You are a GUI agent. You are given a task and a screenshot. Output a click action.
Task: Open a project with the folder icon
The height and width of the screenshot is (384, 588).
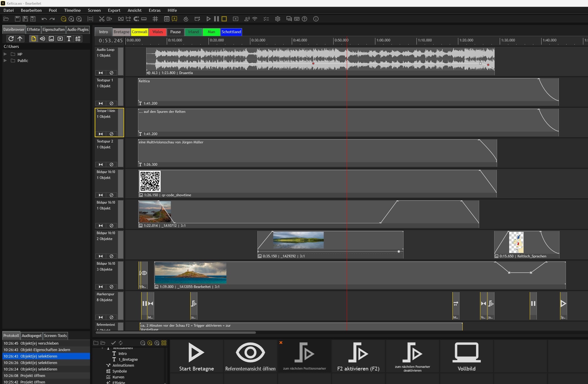6,19
